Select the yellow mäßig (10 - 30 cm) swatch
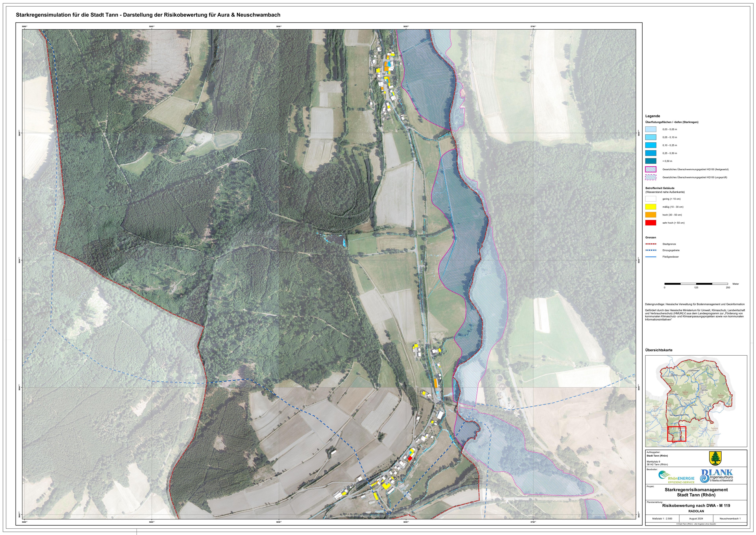756x535 pixels. click(x=651, y=207)
